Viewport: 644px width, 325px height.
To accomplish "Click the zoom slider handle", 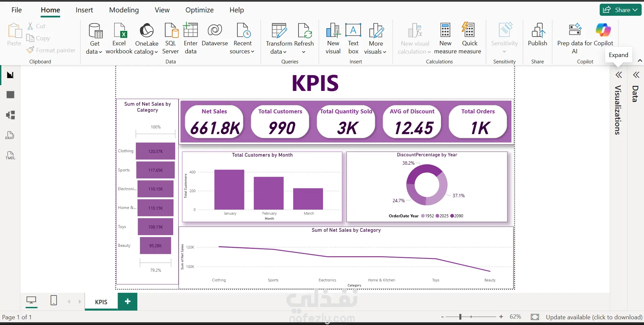I will (460, 317).
